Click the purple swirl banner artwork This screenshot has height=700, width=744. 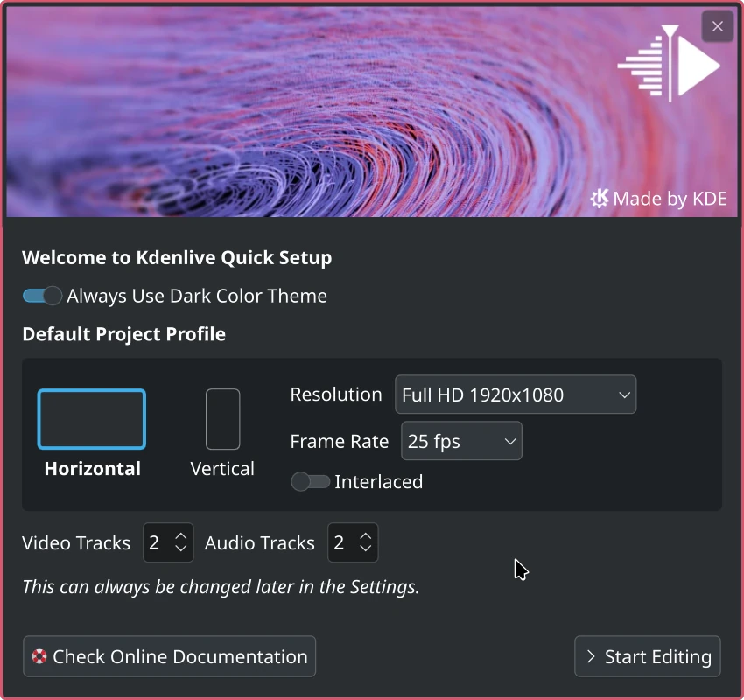306,114
